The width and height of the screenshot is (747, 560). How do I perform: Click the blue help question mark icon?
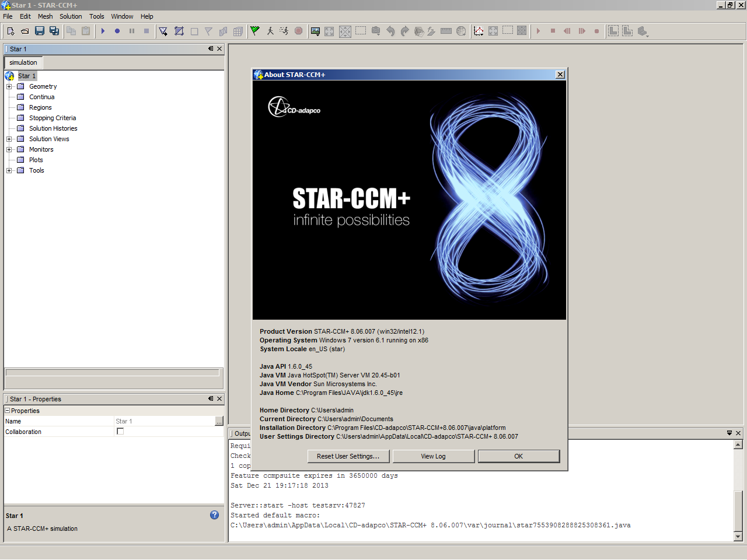214,514
